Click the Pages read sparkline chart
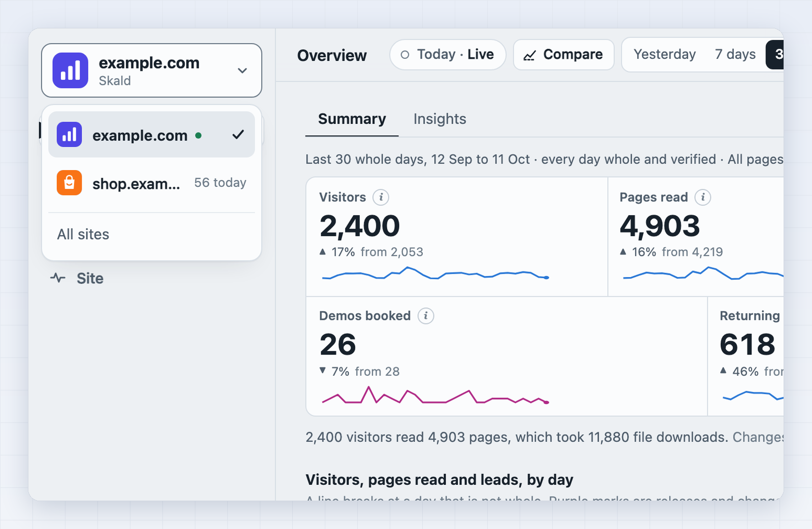 703,273
